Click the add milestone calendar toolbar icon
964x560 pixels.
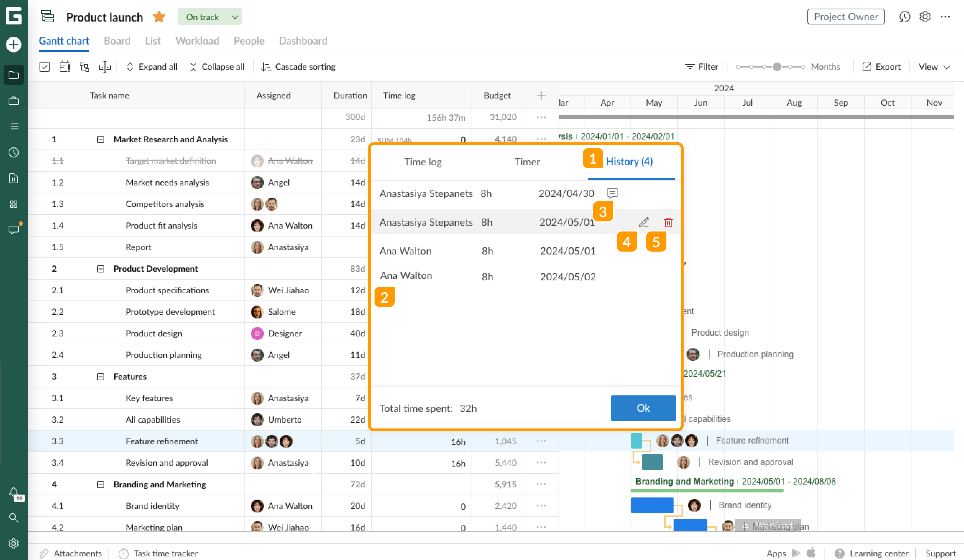(65, 67)
